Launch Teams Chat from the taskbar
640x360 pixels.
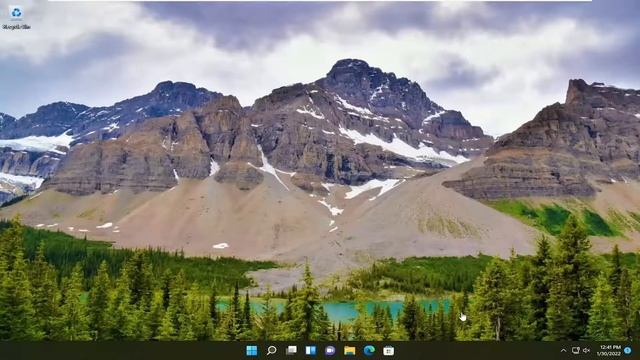pyautogui.click(x=330, y=351)
